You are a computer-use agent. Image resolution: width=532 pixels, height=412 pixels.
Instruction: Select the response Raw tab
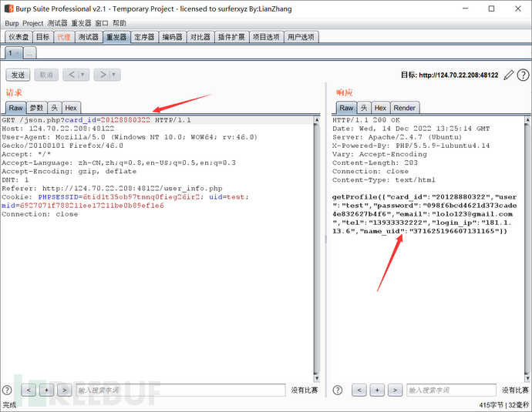click(x=346, y=108)
